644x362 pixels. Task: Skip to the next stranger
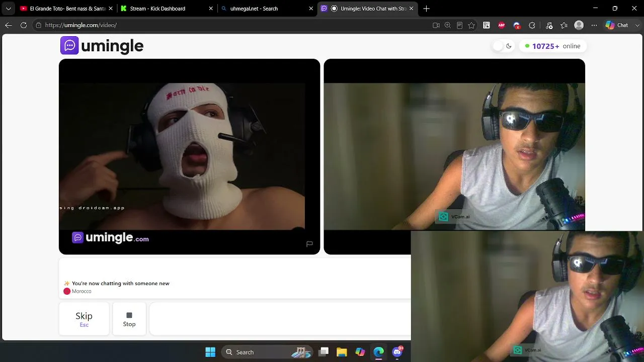84,319
